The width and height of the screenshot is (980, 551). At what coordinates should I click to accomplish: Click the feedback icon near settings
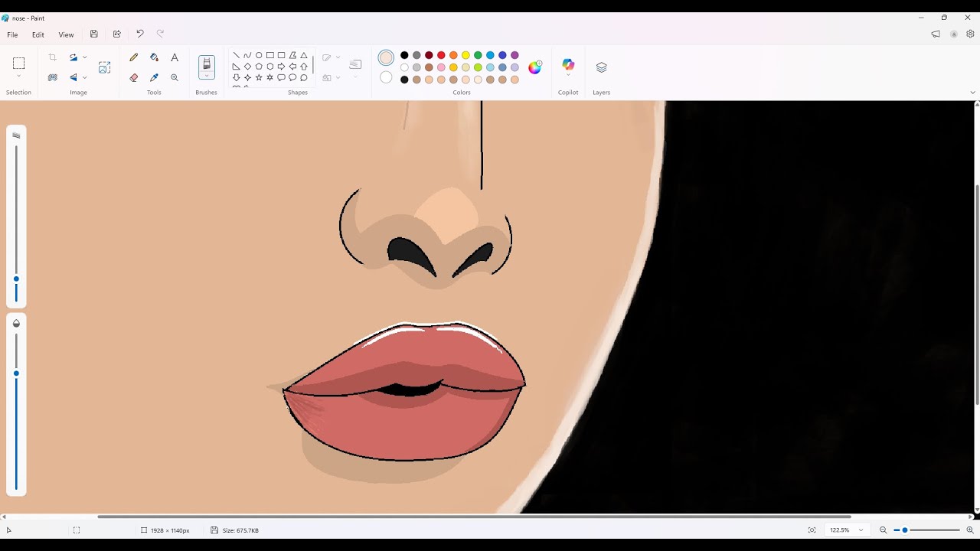pyautogui.click(x=936, y=34)
